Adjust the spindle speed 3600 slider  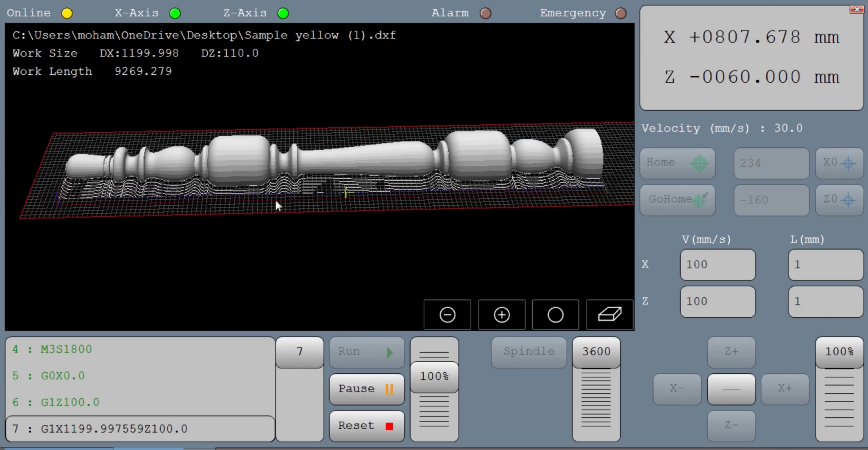point(596,352)
